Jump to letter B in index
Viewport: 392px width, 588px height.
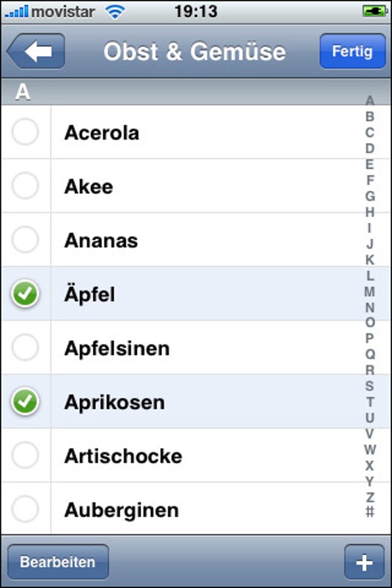(370, 116)
